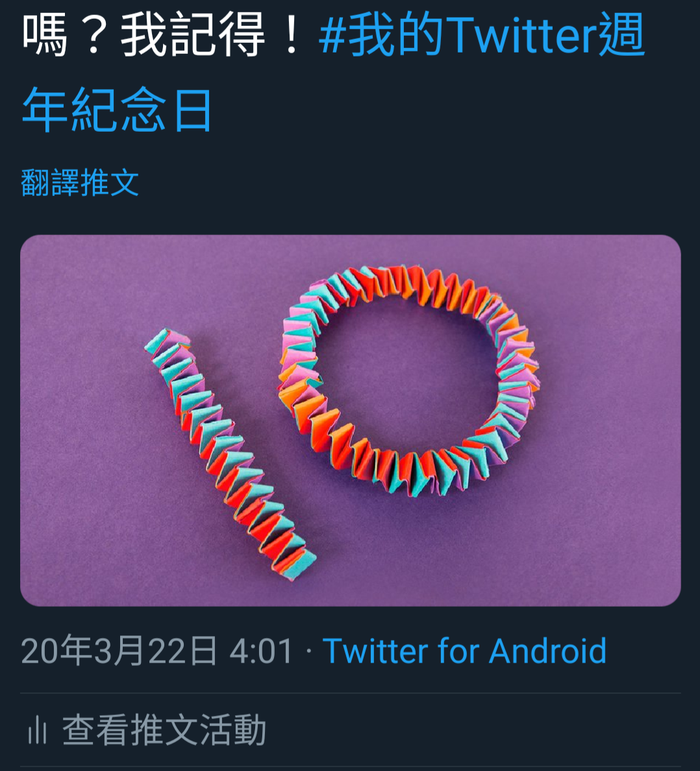Tap the tweet activity bar chart icon

point(37,729)
